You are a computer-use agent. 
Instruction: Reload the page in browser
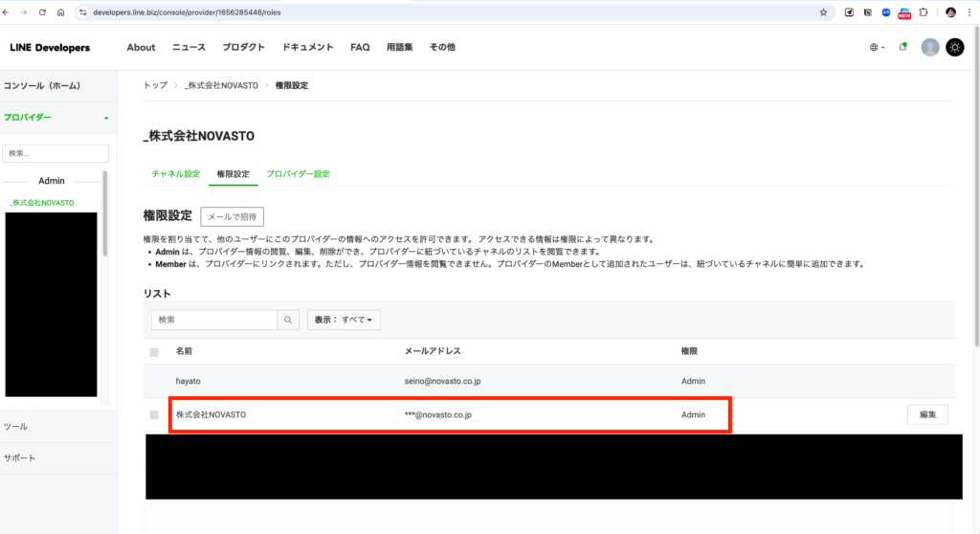[x=44, y=12]
